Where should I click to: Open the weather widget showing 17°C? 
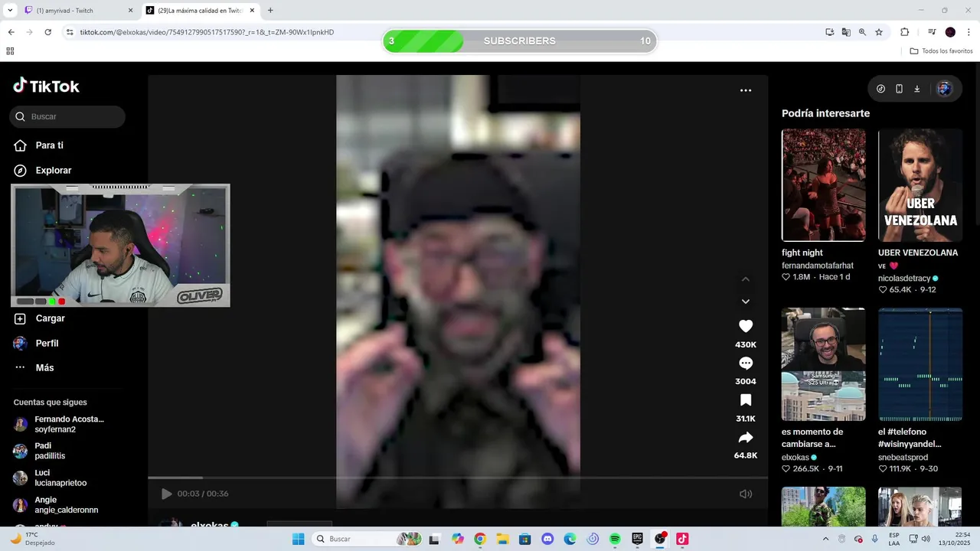click(x=32, y=539)
